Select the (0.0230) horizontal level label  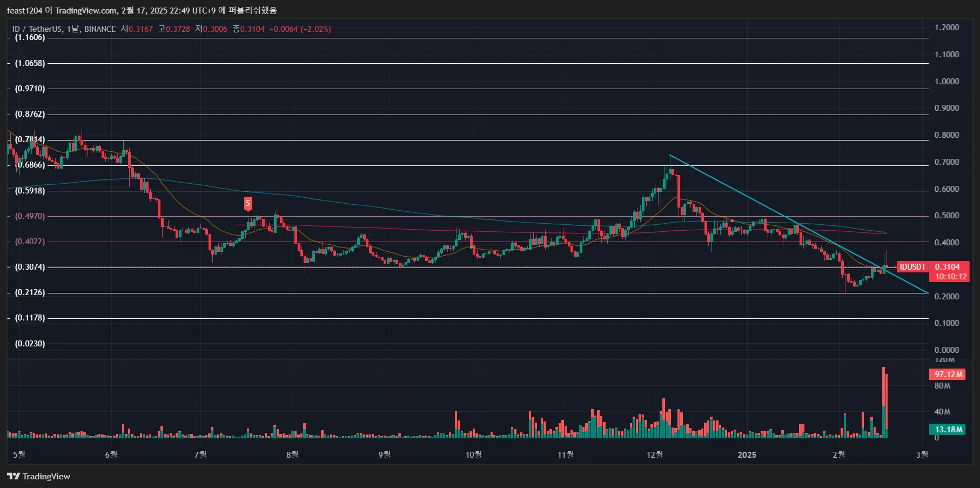pyautogui.click(x=30, y=344)
